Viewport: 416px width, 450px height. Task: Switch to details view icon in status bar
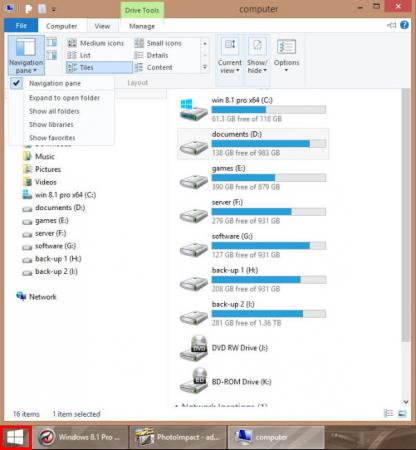click(388, 414)
